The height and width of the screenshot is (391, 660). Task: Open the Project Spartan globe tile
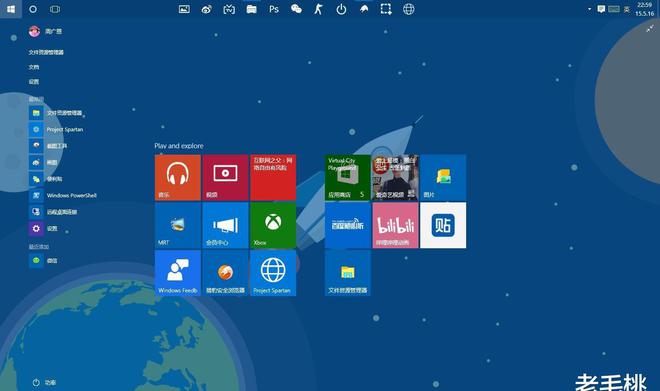coord(273,273)
